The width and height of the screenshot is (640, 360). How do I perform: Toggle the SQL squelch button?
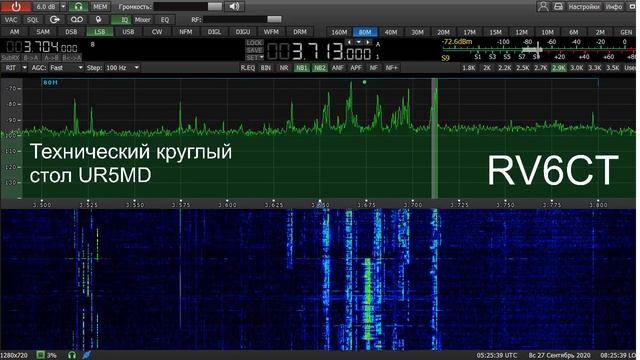point(33,20)
